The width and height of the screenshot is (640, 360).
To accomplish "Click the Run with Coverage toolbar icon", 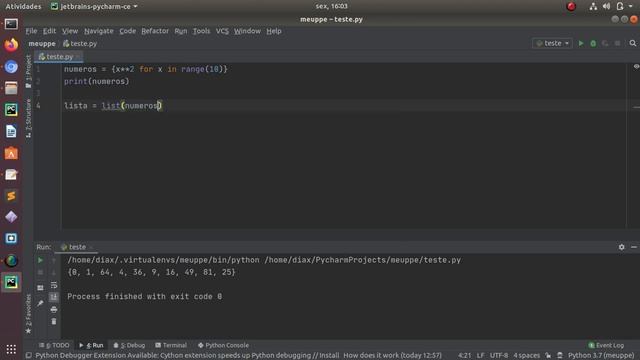I will 605,43.
